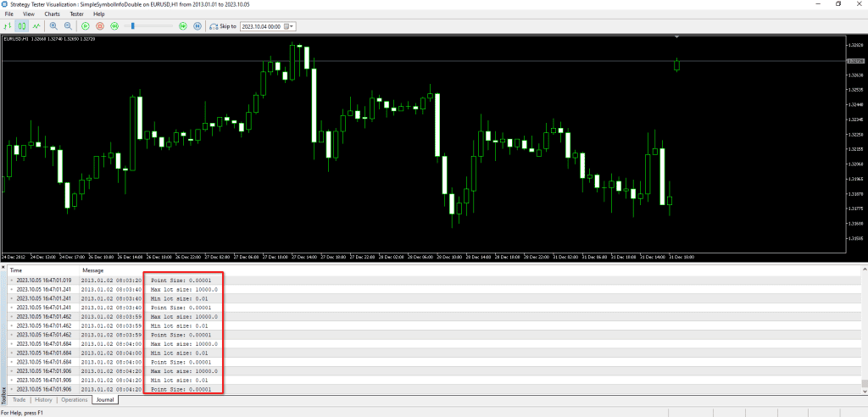Click the testing speed slider handle

coord(132,25)
